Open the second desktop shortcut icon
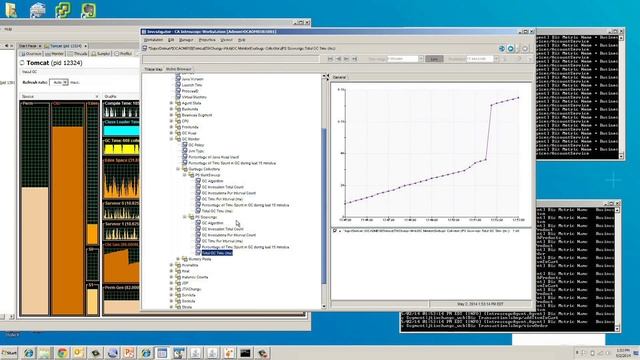The width and height of the screenshot is (640, 360). click(x=37, y=10)
